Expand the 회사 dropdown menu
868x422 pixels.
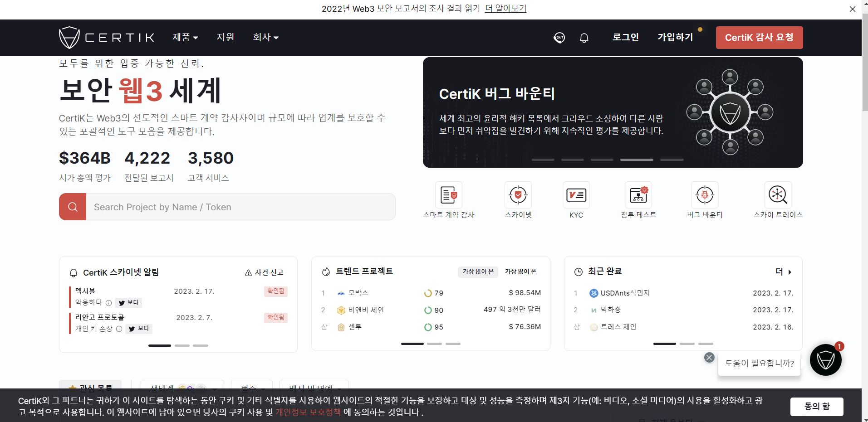coord(266,37)
